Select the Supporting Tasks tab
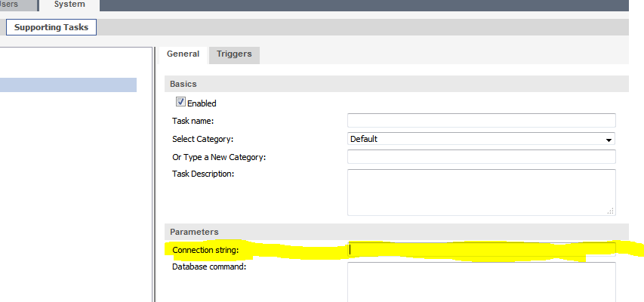644x302 pixels. (51, 28)
